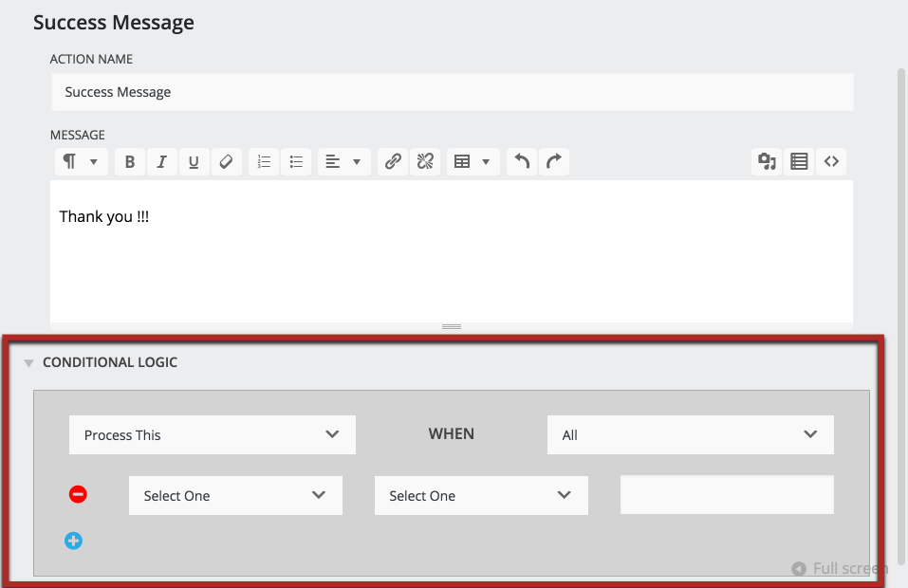The width and height of the screenshot is (908, 588).
Task: Add a condition with the blue plus button
Action: point(73,541)
